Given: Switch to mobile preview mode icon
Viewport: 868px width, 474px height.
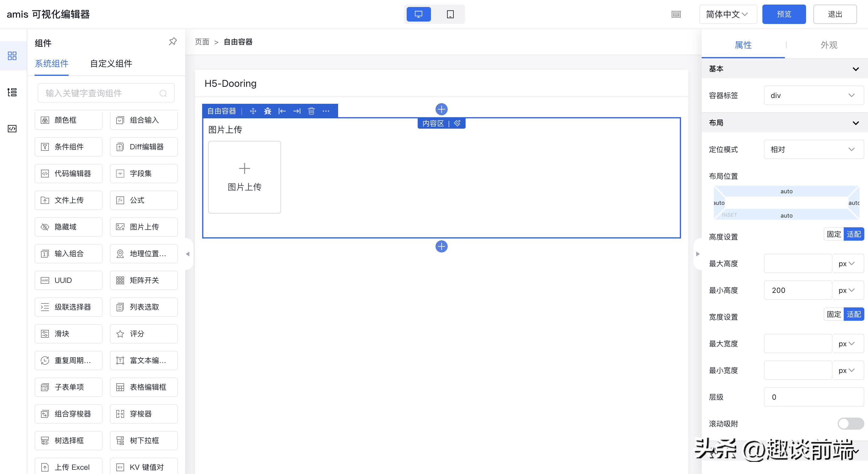Looking at the screenshot, I should 450,14.
